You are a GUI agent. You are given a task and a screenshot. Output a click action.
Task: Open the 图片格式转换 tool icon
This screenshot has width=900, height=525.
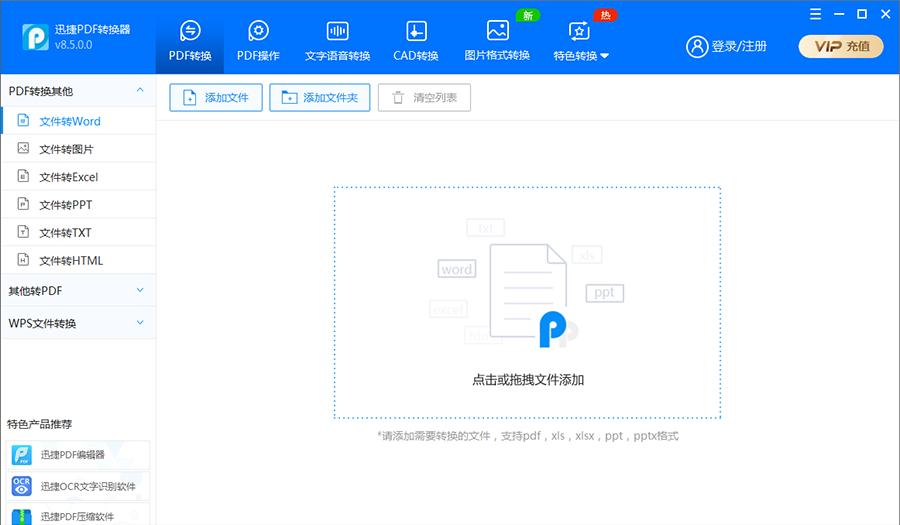pos(497,31)
